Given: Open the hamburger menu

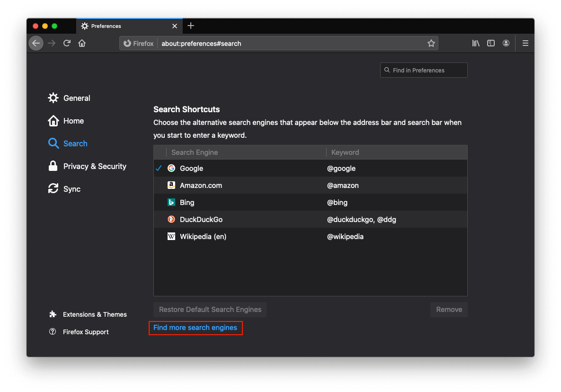Looking at the screenshot, I should click(x=525, y=43).
